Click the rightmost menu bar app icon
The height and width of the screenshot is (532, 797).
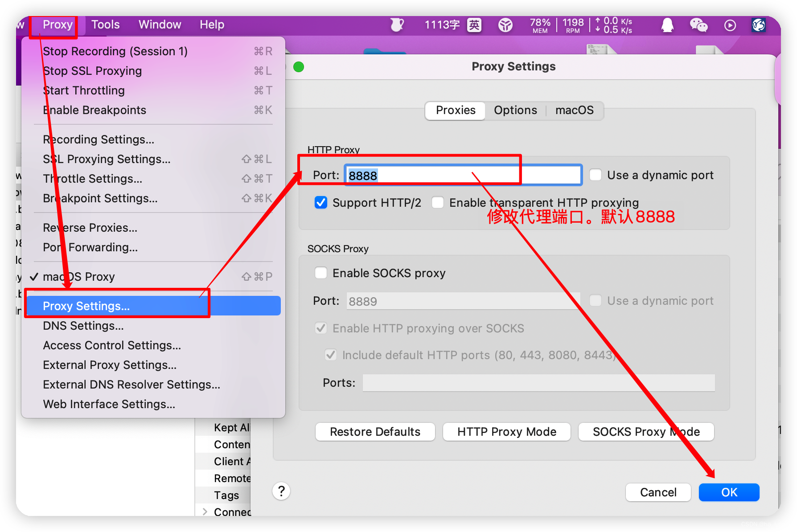click(x=759, y=25)
